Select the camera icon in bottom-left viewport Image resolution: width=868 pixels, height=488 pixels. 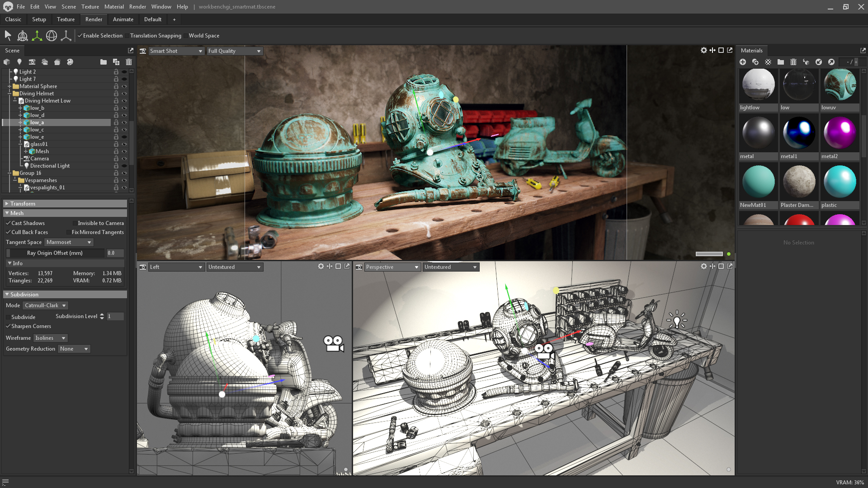[x=333, y=343]
